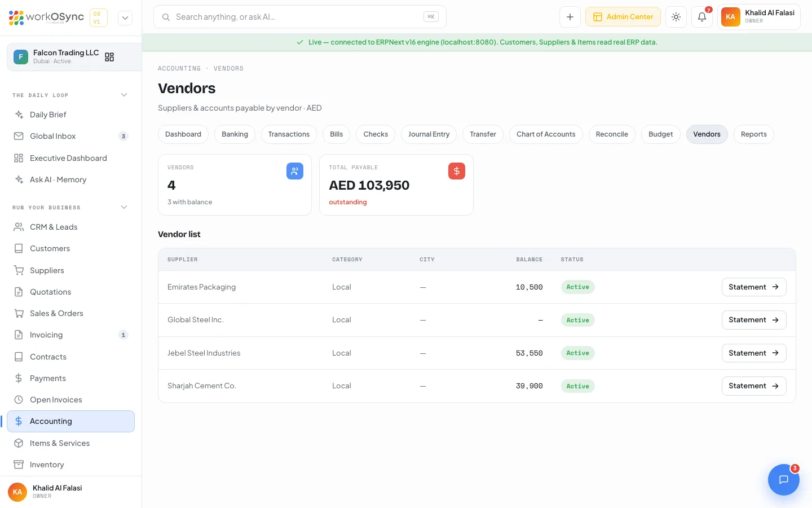Open the version dropdown chevron beside logo
The image size is (812, 508).
[125, 18]
